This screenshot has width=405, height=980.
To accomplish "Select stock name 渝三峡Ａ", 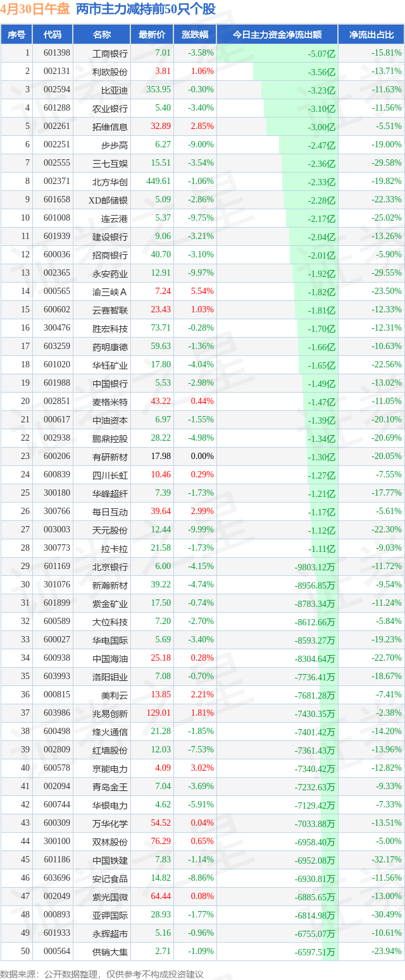I will pyautogui.click(x=110, y=291).
